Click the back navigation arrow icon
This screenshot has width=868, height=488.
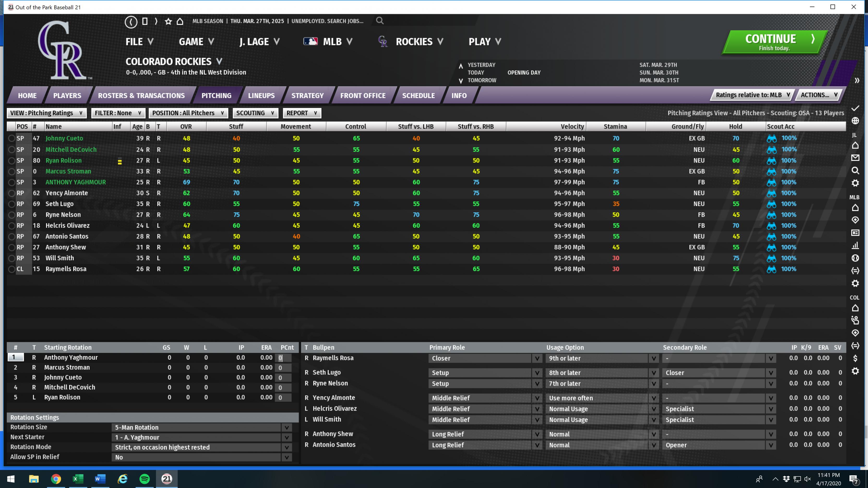[131, 22]
